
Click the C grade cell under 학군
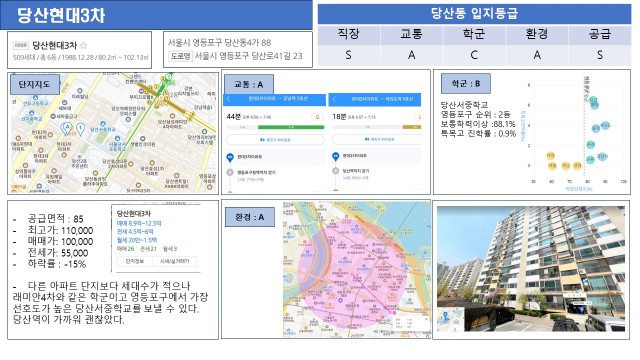click(474, 55)
